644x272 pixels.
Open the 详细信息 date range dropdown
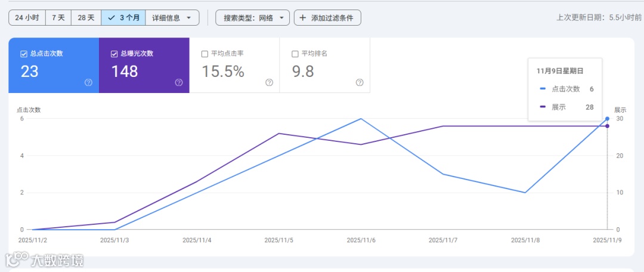click(172, 18)
